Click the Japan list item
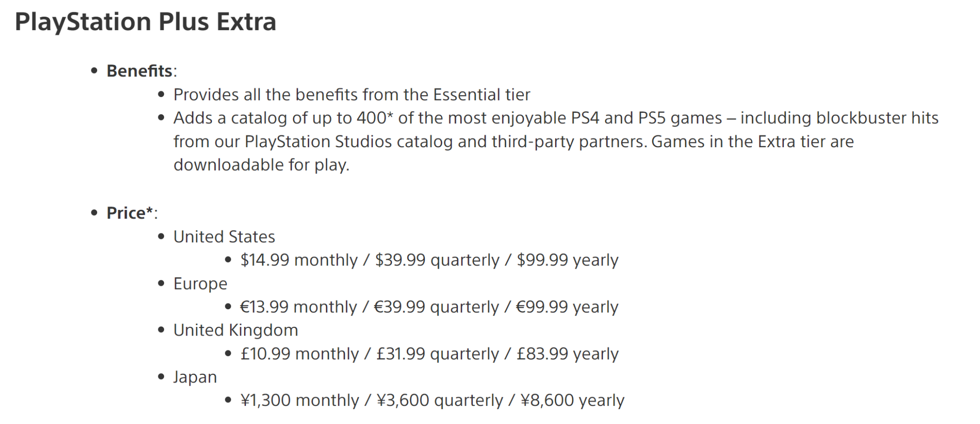The width and height of the screenshot is (980, 424). [195, 377]
